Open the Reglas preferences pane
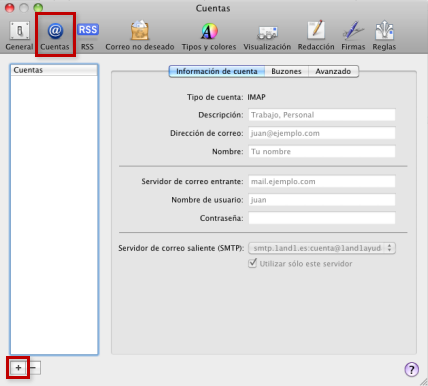The height and width of the screenshot is (386, 428). pos(384,36)
